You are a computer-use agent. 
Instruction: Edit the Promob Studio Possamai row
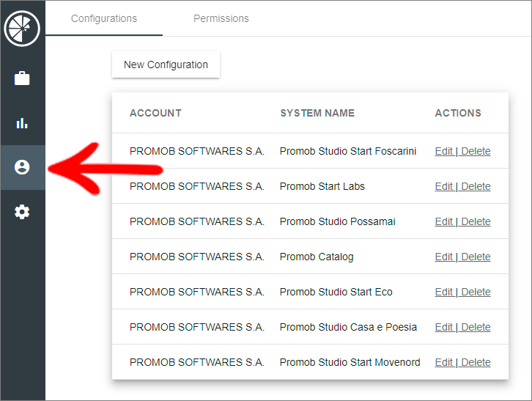(x=444, y=221)
